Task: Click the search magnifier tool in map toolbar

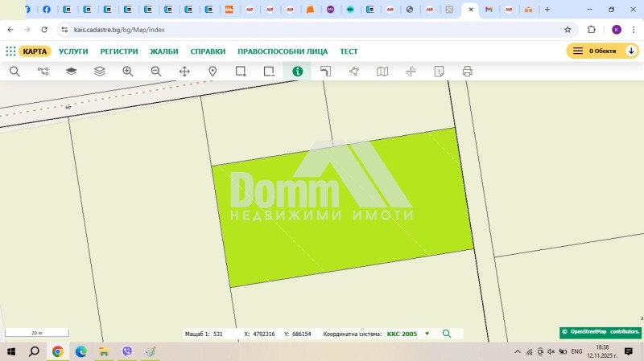Action: (14, 71)
